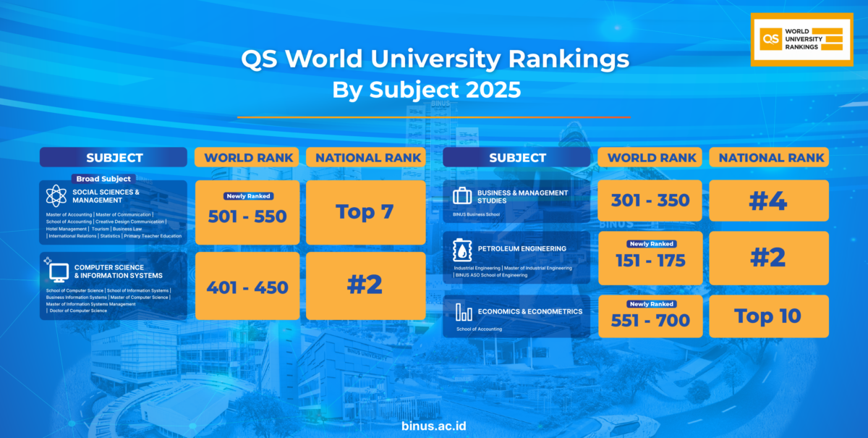Viewport: 868px width, 438px height.
Task: Pick the 151 - 175 world rank box
Action: pos(650,258)
